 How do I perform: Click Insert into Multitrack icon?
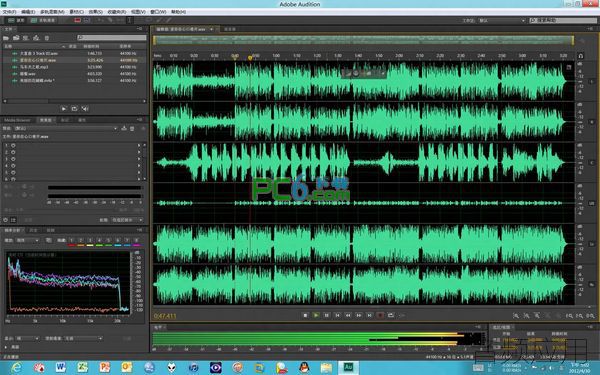(x=36, y=38)
